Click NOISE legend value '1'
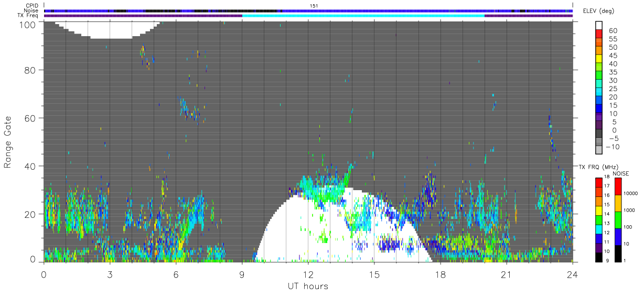The image size is (644, 297). pos(626,261)
